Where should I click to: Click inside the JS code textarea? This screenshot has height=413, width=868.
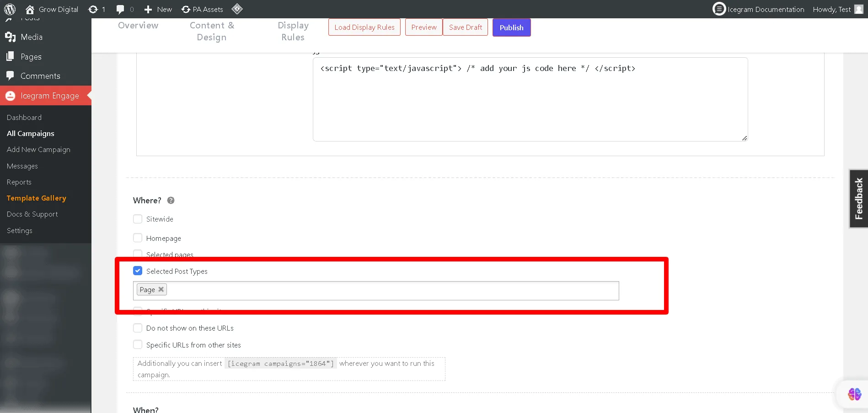(530, 99)
